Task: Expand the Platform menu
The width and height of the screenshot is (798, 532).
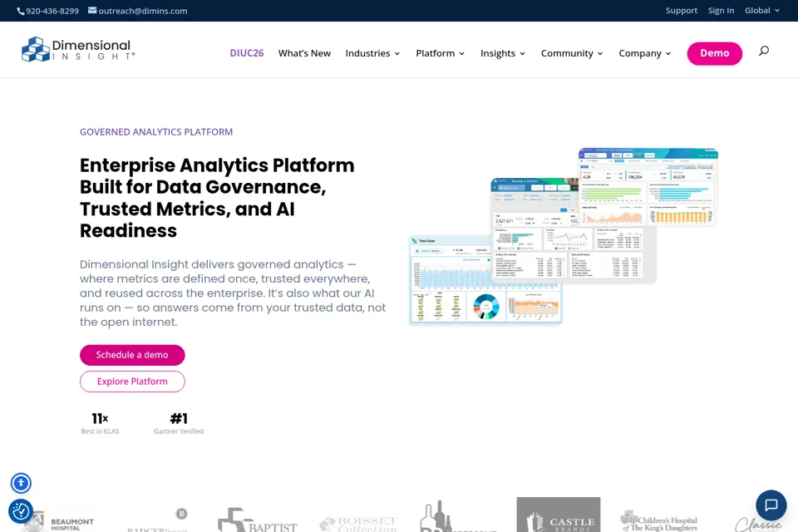Action: point(441,53)
